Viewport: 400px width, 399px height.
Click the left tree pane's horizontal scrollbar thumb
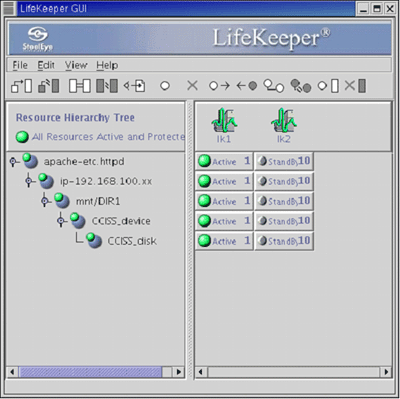[x=90, y=372]
